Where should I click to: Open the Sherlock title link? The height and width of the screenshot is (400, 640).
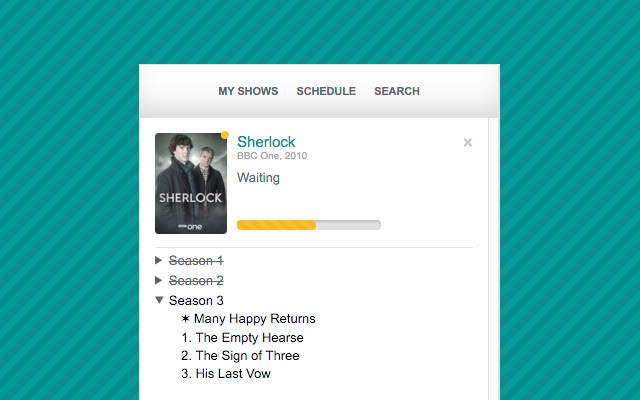point(266,142)
